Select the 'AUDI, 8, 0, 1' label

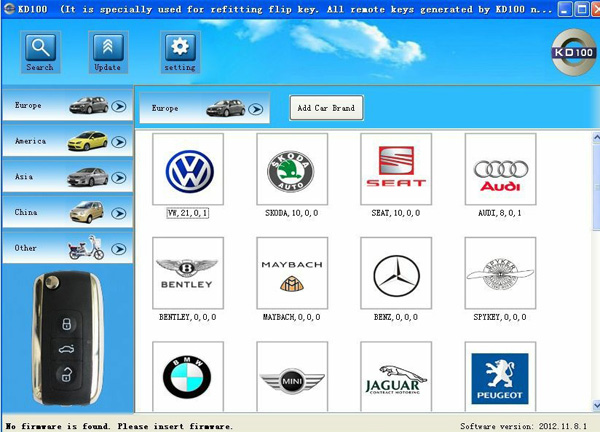(x=500, y=213)
